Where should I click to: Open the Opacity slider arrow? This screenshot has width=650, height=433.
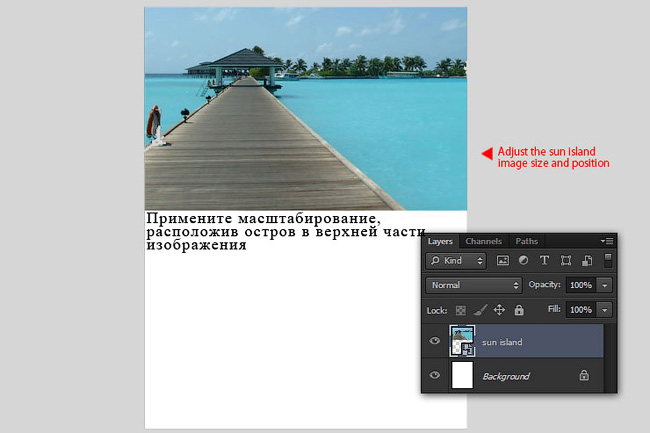click(605, 285)
